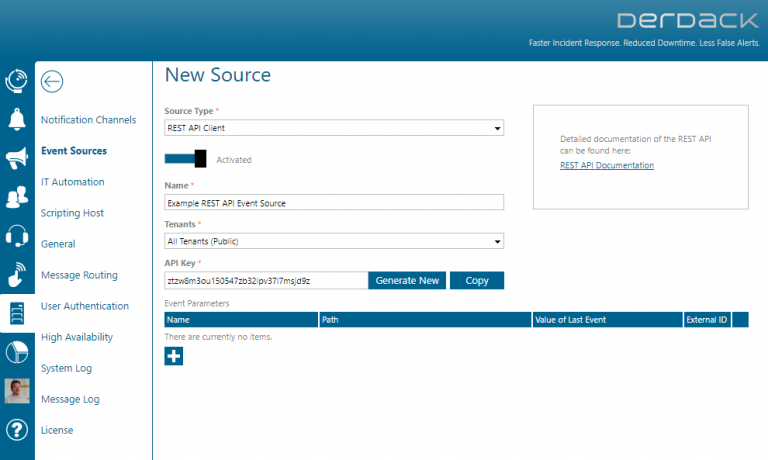Click the back arrow circle icon
Viewport: 768px width, 460px height.
click(x=52, y=82)
